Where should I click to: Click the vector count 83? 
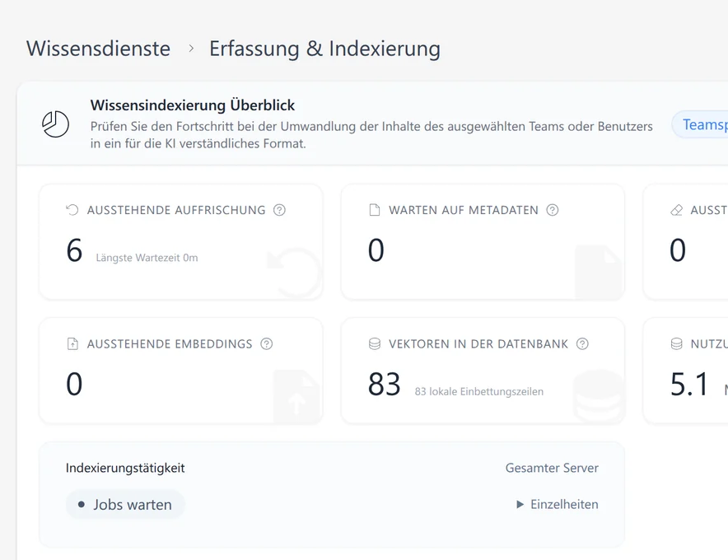(384, 384)
